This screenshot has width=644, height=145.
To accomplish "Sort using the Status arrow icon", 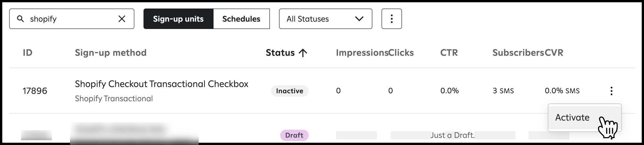I will (303, 53).
